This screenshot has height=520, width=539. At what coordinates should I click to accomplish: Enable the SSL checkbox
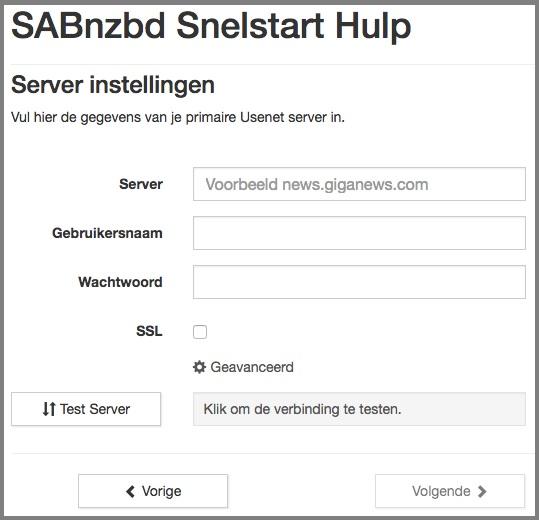[x=200, y=332]
